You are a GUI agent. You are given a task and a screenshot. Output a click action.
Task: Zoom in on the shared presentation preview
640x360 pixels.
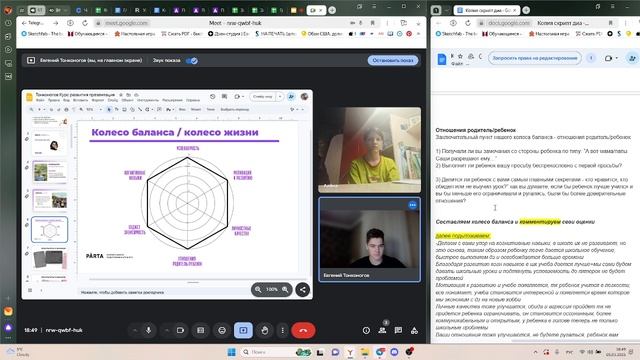285,289
